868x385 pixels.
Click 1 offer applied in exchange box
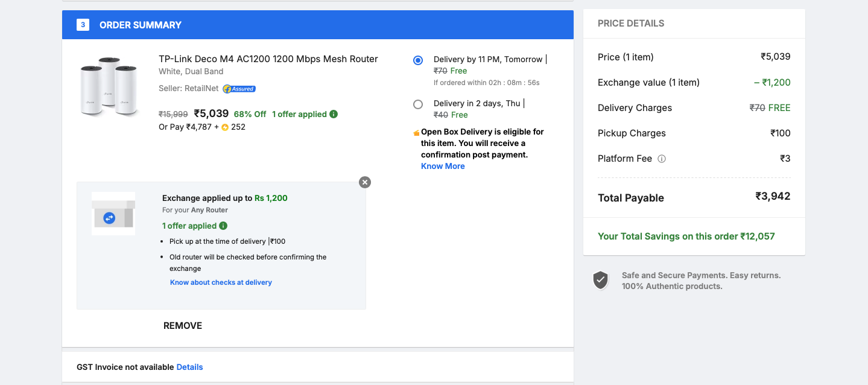[x=189, y=226]
